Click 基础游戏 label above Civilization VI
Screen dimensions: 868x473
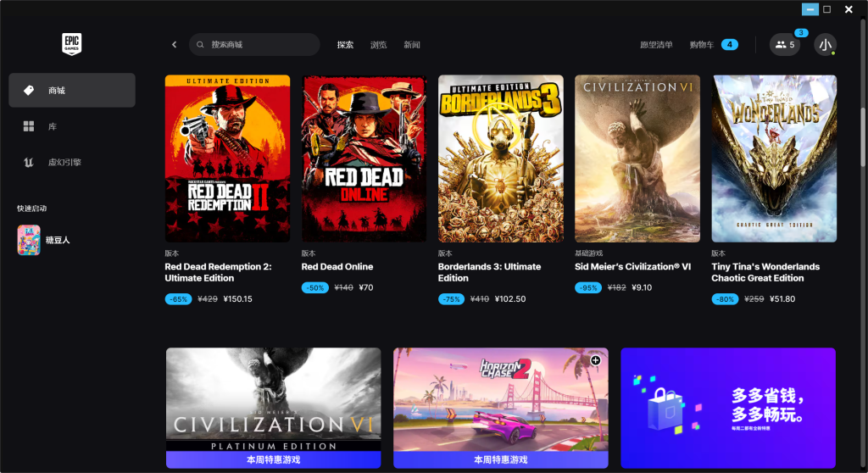click(x=588, y=253)
